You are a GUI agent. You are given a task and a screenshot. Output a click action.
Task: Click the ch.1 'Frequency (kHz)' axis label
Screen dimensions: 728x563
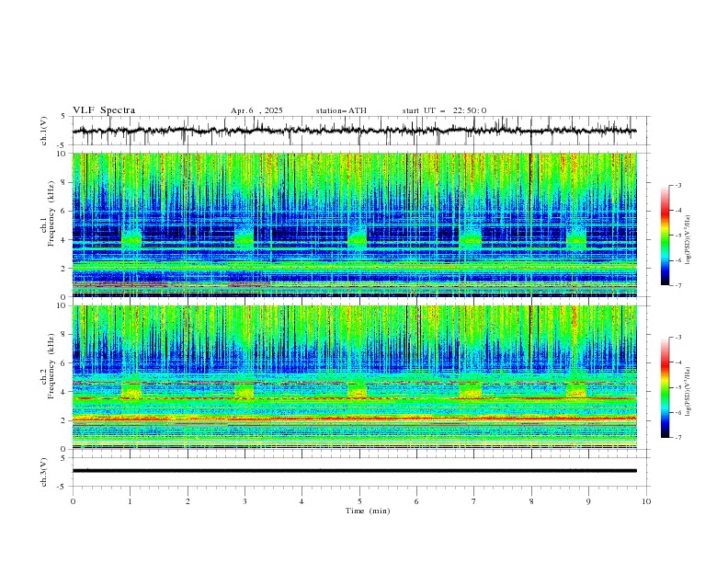coord(51,213)
